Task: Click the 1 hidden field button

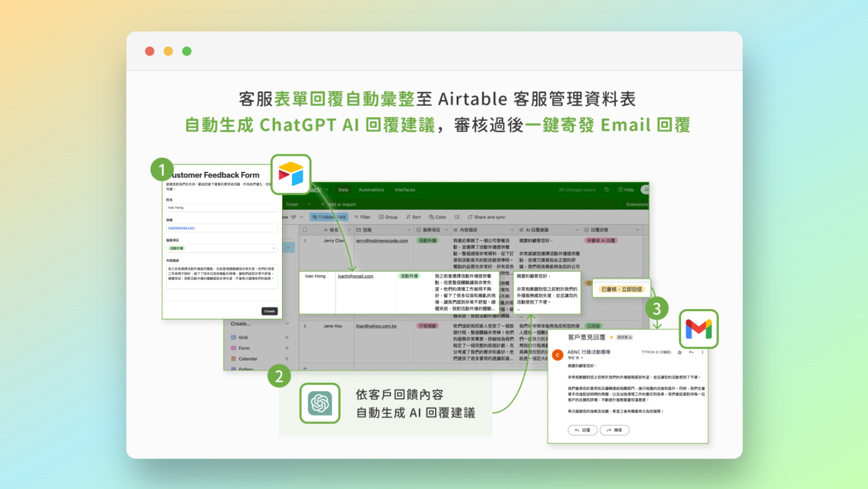Action: click(329, 217)
